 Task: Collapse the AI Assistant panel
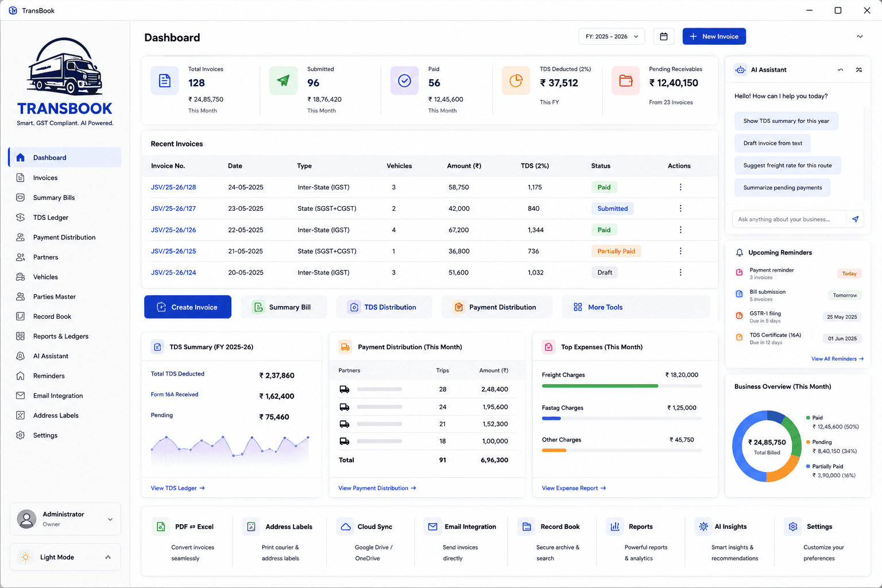pyautogui.click(x=840, y=69)
